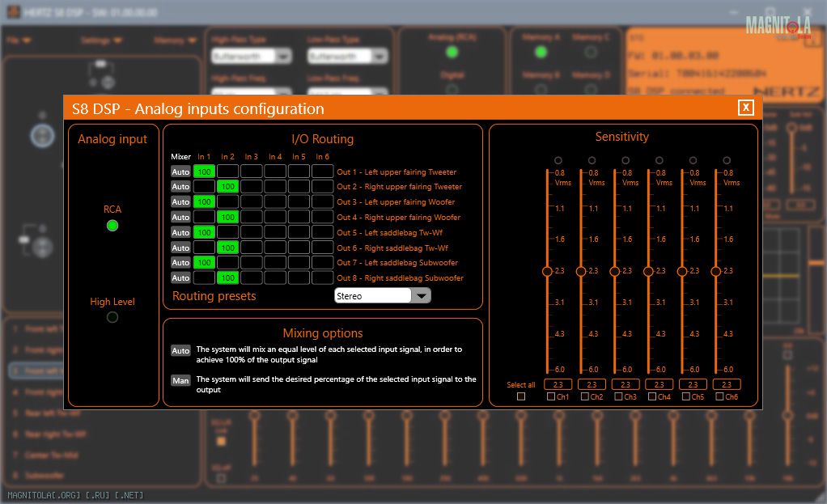Click the Ch1 sensitivity slider handle
Viewport: 827px width, 504px height.
pyautogui.click(x=548, y=271)
